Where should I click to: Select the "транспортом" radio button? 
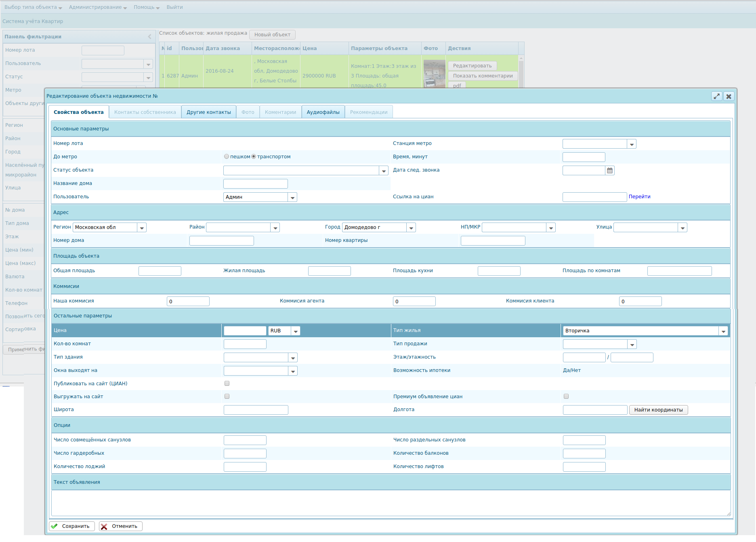(x=254, y=157)
